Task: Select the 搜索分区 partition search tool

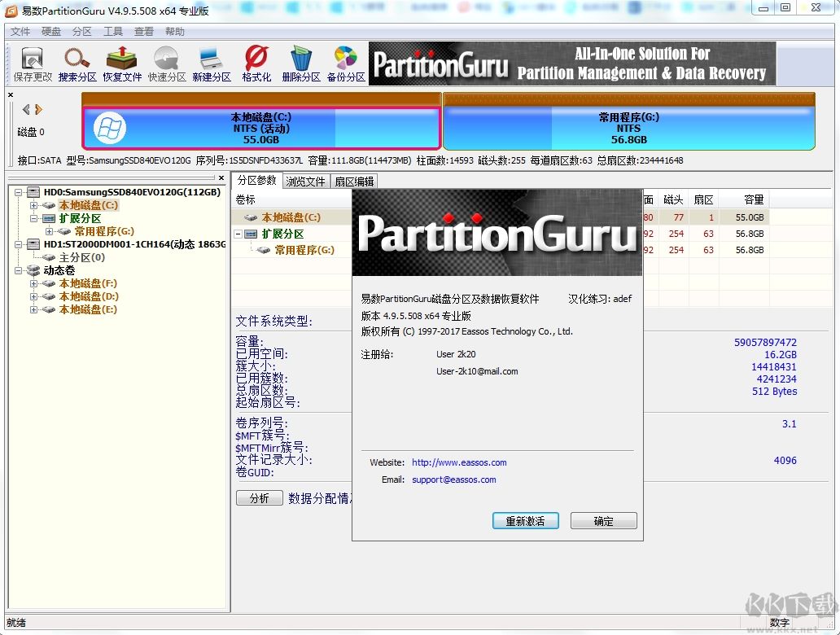Action: coord(76,63)
